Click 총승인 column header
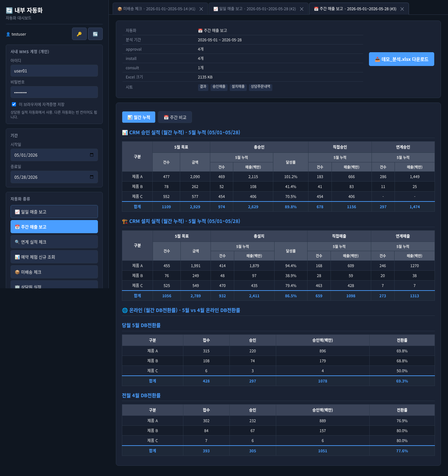The width and height of the screenshot is (448, 476). coord(259,147)
